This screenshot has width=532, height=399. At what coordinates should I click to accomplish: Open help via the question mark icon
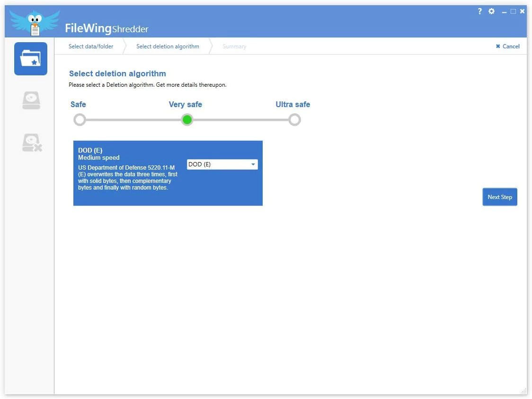[479, 11]
